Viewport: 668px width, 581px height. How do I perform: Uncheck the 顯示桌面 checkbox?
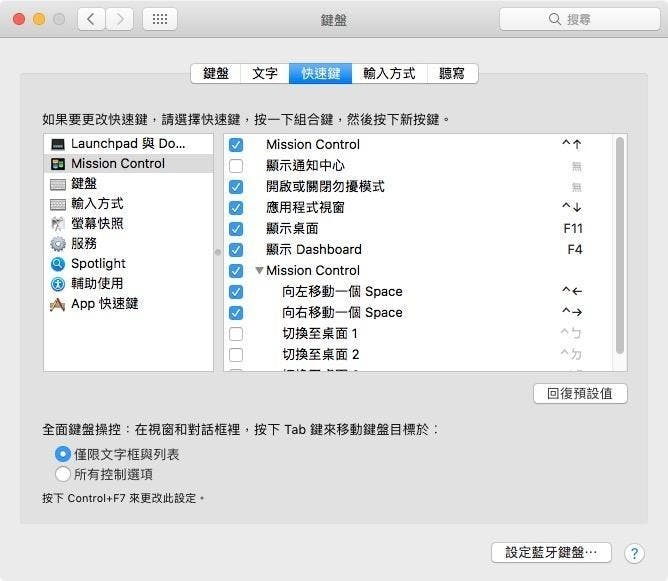click(236, 229)
